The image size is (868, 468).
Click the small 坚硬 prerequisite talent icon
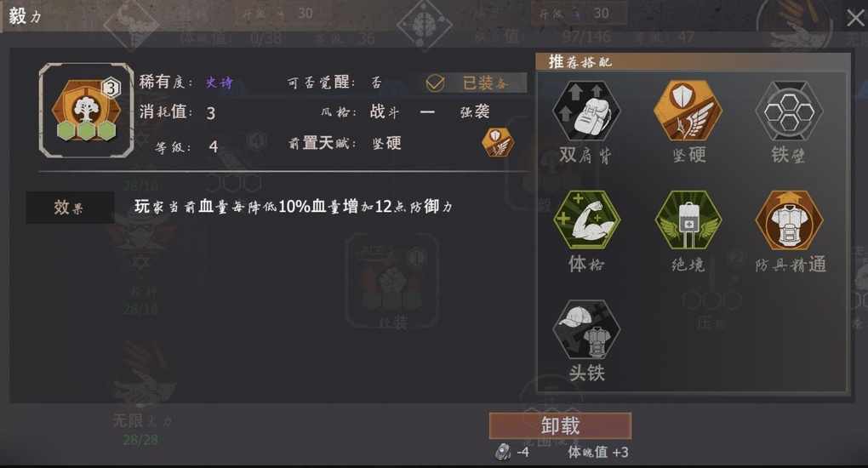497,142
